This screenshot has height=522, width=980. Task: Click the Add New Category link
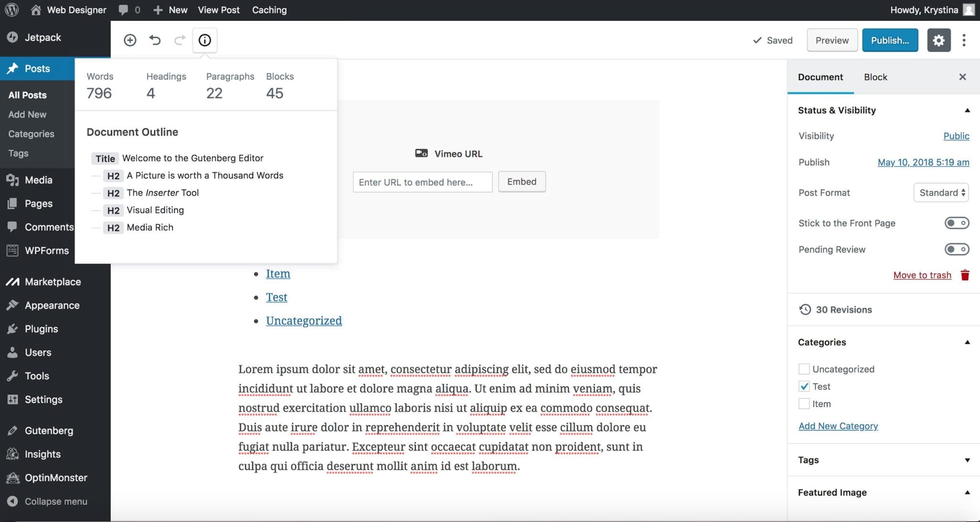click(838, 426)
